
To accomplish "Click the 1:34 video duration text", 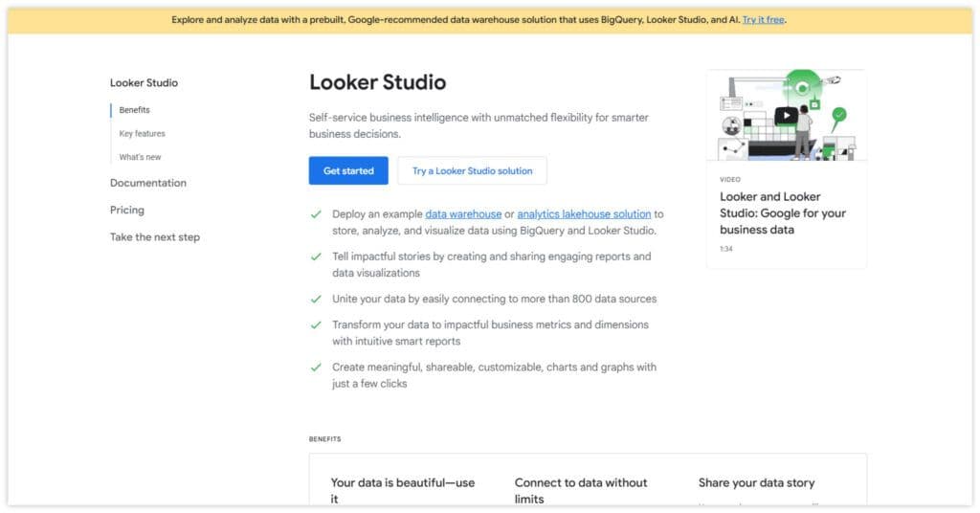I will [725, 249].
